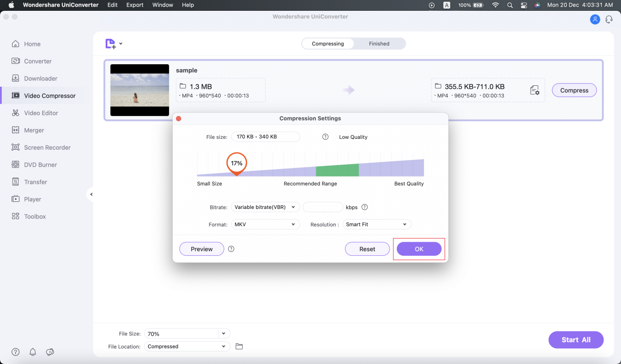Expand the add file dropdown arrow
The image size is (621, 364).
[121, 44]
